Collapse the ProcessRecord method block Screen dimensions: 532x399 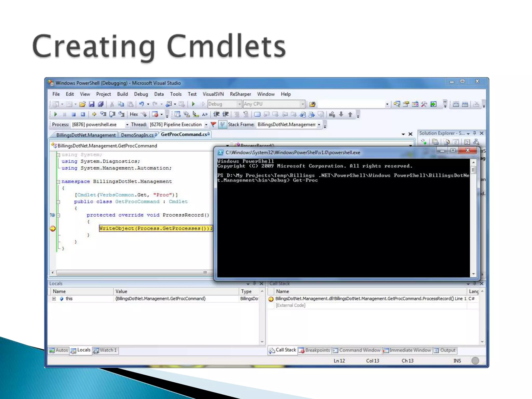point(58,215)
